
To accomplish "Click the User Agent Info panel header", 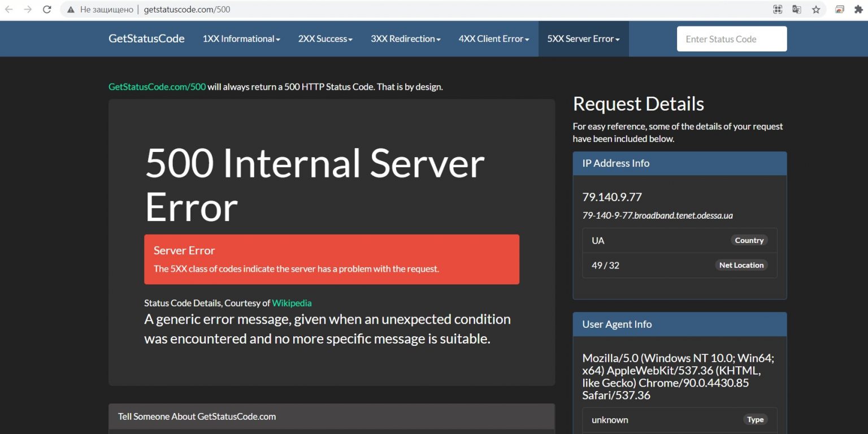I will (x=680, y=324).
